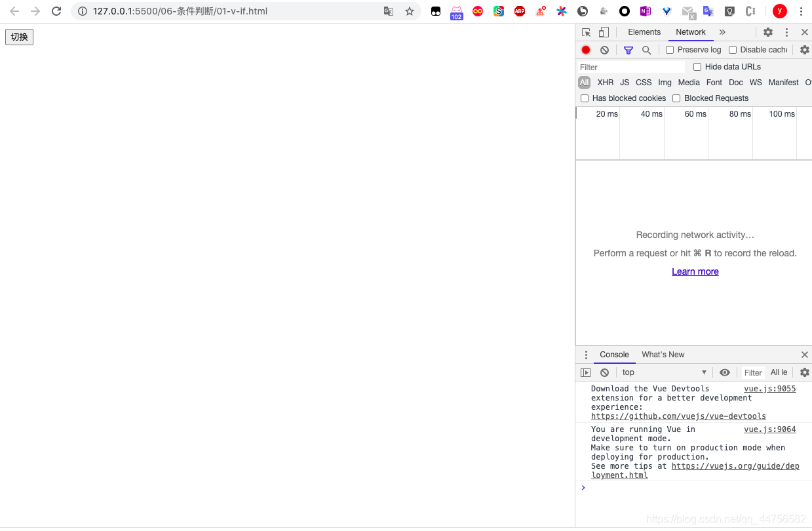Select the Network tab
The height and width of the screenshot is (531, 812).
click(x=691, y=32)
